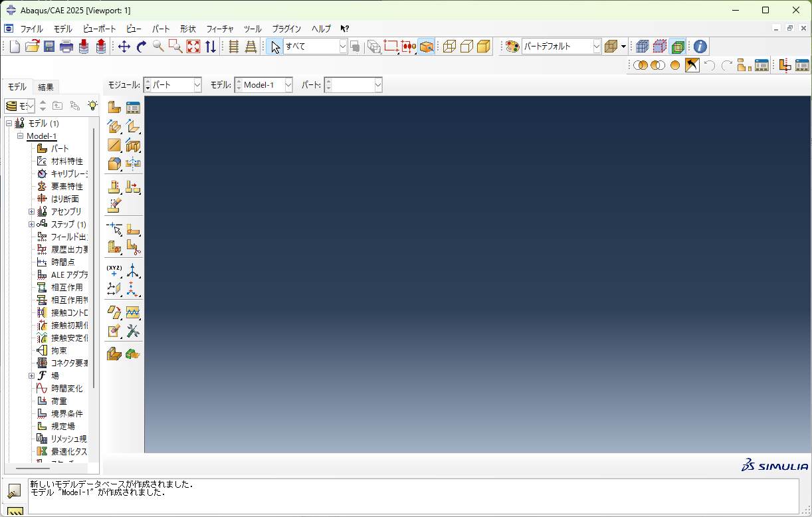Click the Create Datum Point XYZ tool
The height and width of the screenshot is (517, 812).
[114, 270]
